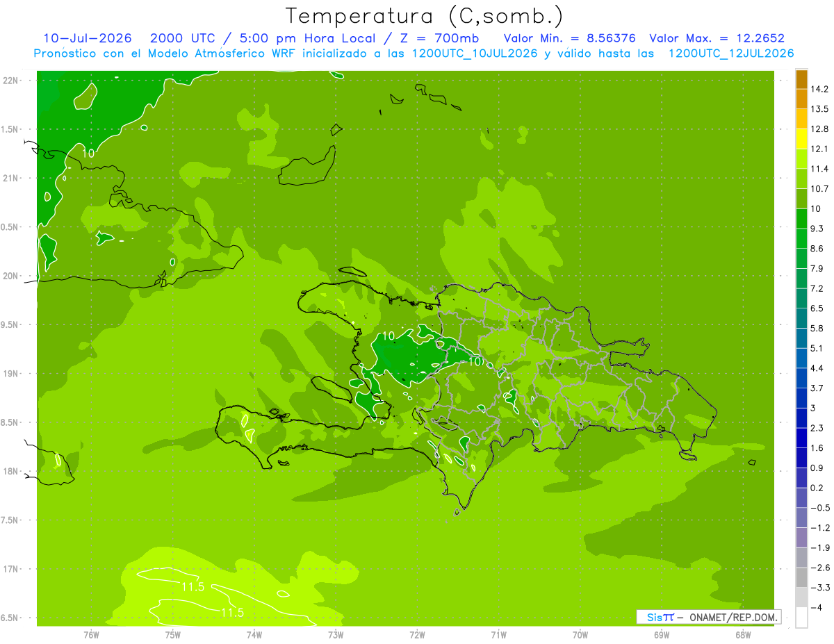
Task: Click the '76W' longitude label
Action: point(91,634)
